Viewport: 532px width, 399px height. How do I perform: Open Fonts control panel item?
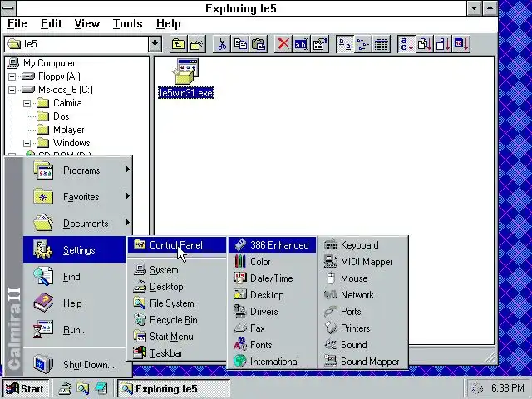[272, 345]
